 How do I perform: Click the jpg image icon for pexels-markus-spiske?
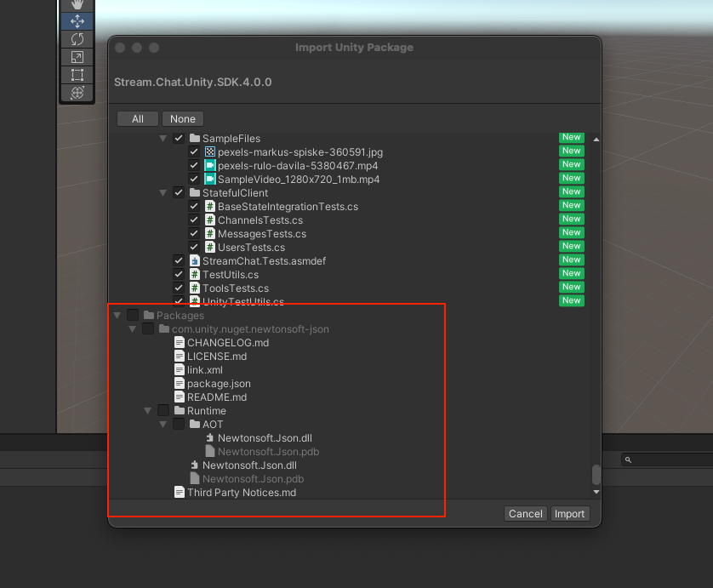(x=209, y=151)
